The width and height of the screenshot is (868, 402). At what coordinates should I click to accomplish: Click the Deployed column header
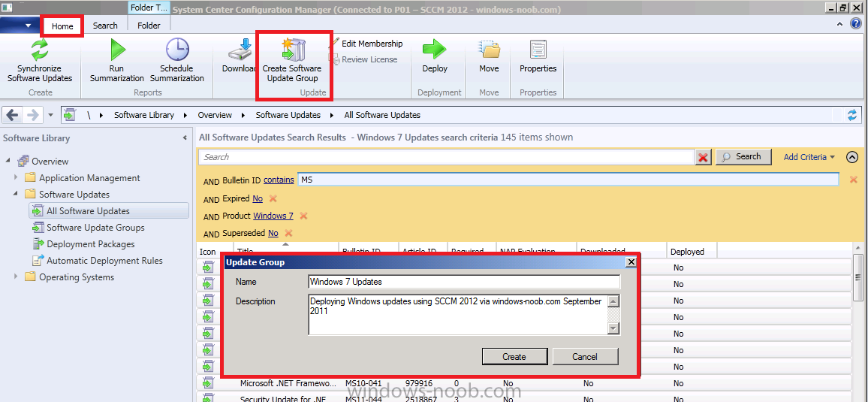(692, 252)
